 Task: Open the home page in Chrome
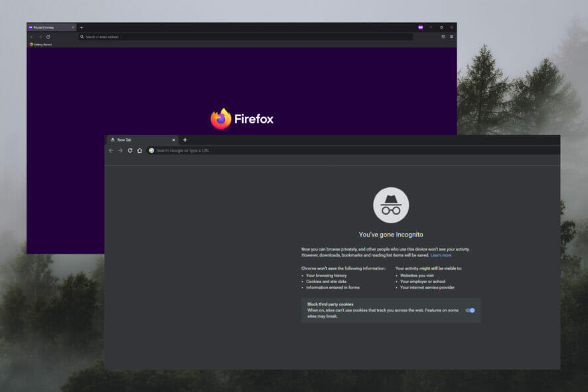point(139,151)
